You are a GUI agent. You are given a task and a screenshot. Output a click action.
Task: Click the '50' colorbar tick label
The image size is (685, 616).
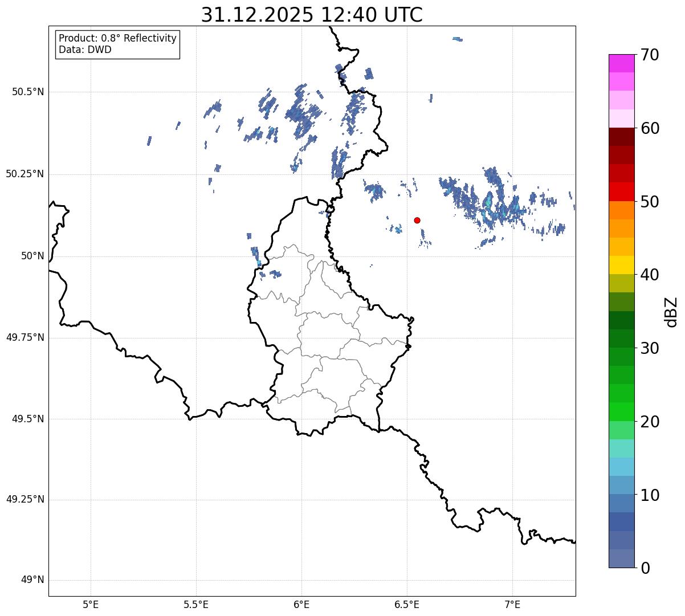(x=650, y=202)
